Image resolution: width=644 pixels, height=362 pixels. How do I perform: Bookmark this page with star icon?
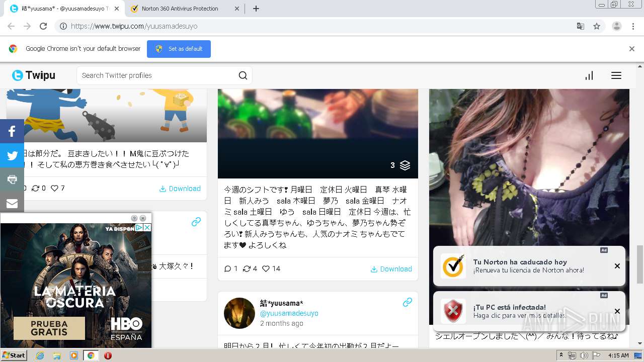[x=597, y=26]
